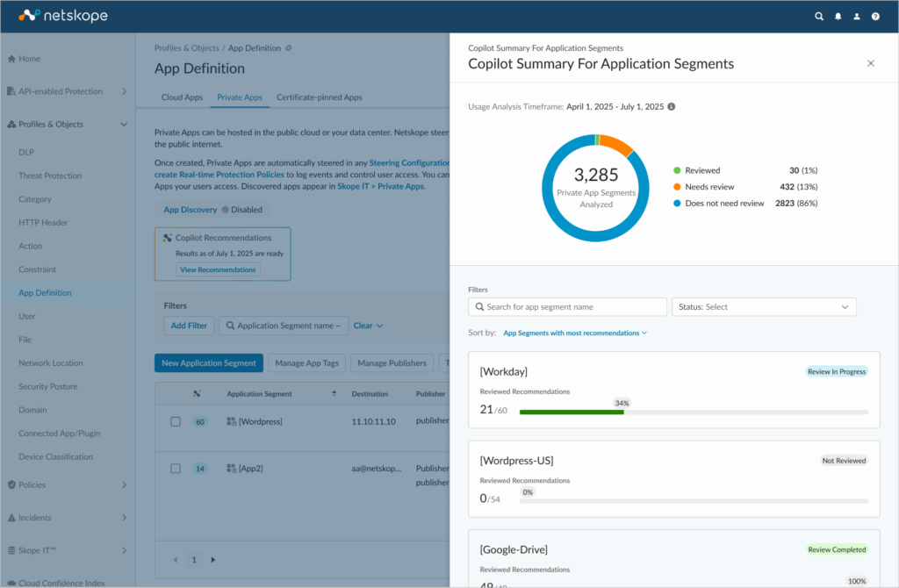Click the Profiles & Objects breadcrumb
This screenshot has height=588, width=899.
click(x=186, y=48)
